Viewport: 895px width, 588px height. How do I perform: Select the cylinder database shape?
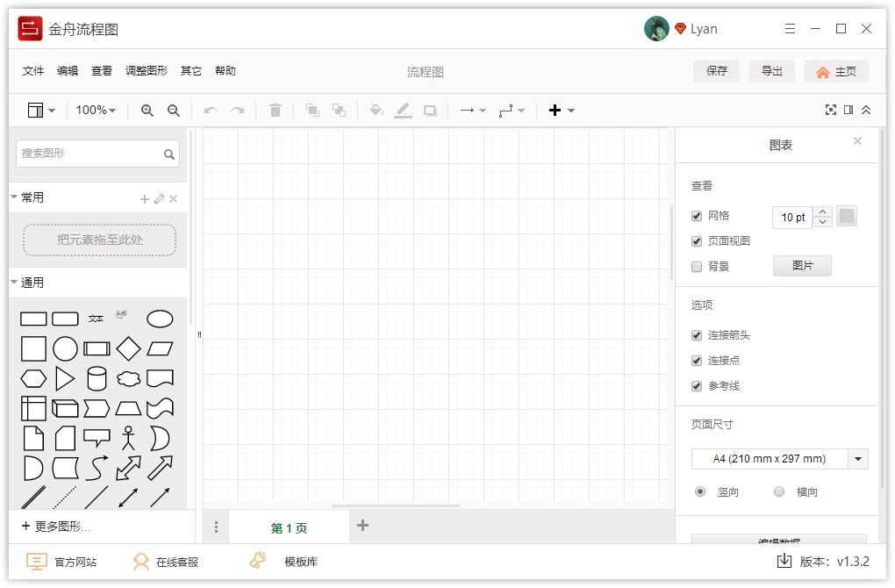coord(97,378)
